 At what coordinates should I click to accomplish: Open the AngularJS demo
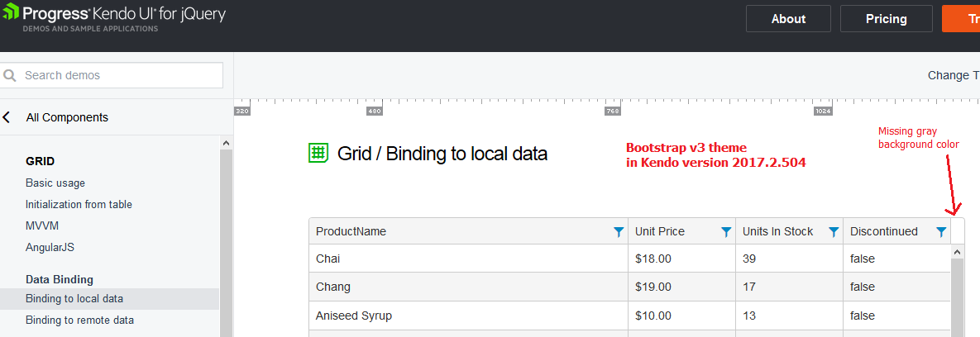tap(50, 247)
